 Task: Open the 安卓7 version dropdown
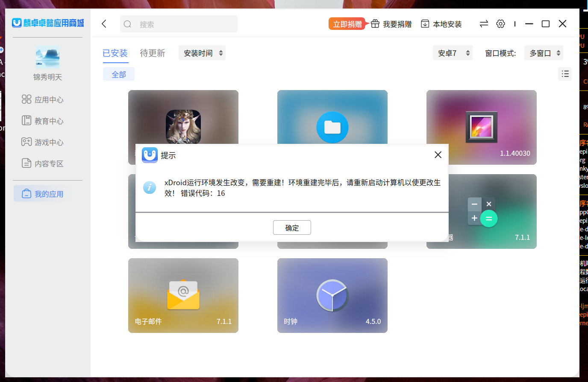click(453, 53)
